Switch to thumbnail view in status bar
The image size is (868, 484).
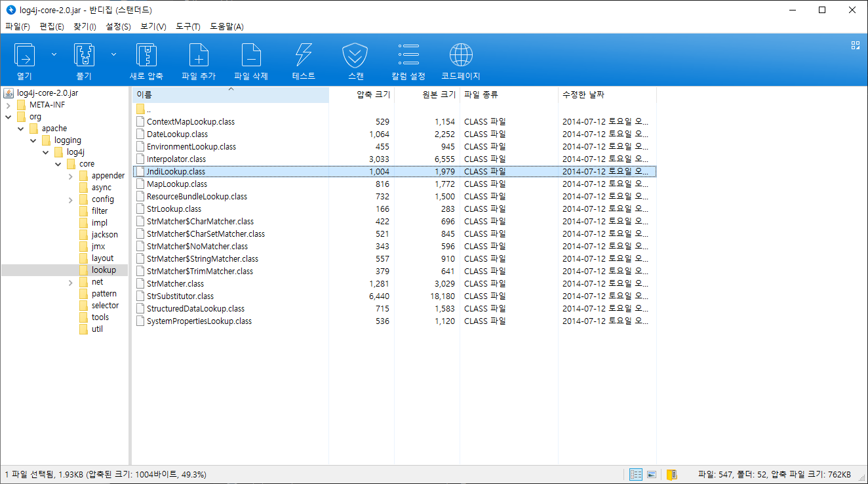tap(652, 474)
